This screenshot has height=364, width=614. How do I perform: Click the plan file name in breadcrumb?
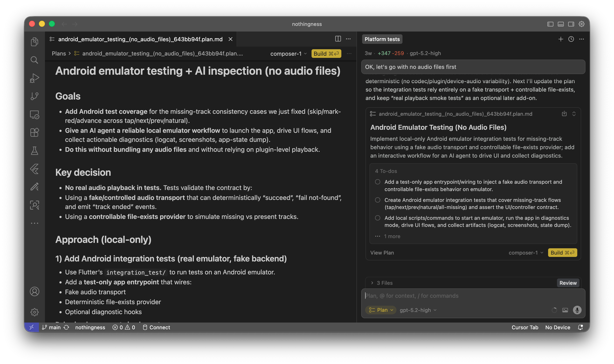[x=162, y=54]
